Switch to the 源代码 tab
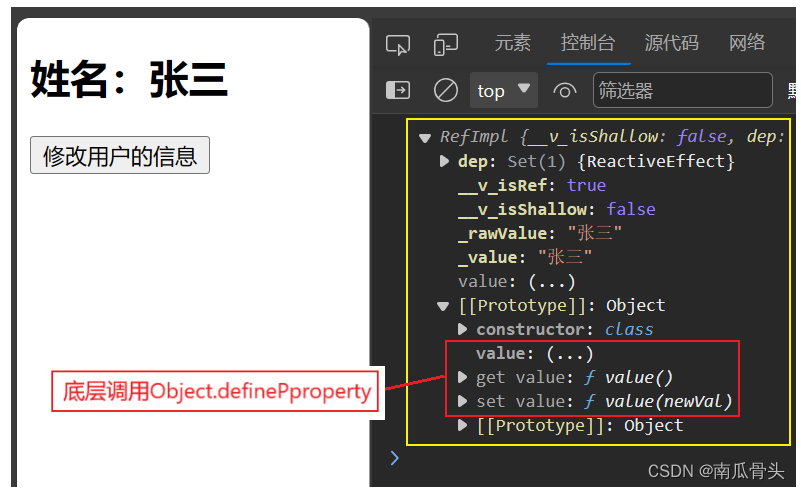Viewport: 801px width, 490px height. click(671, 42)
